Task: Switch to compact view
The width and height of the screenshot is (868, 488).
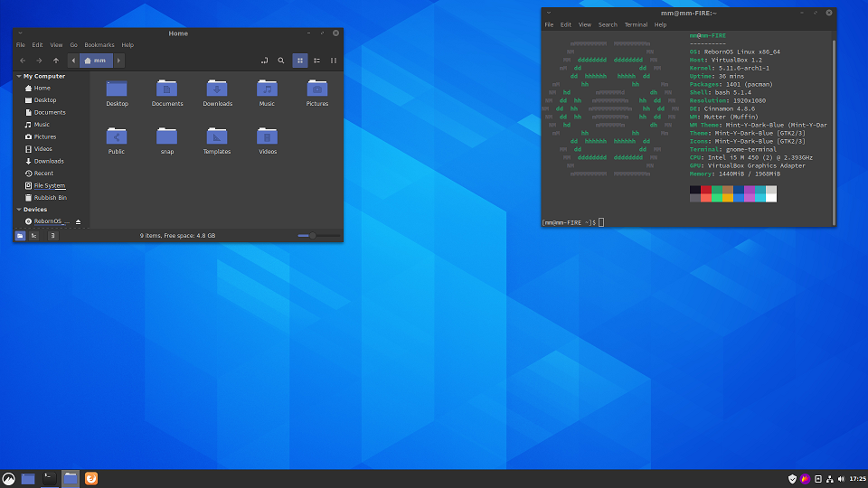Action: pos(334,61)
